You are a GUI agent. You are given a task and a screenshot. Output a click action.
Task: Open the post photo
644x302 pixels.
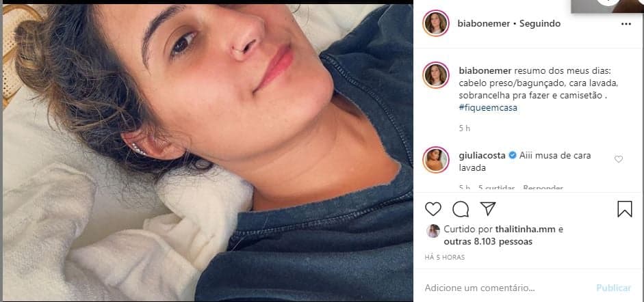[208, 152]
